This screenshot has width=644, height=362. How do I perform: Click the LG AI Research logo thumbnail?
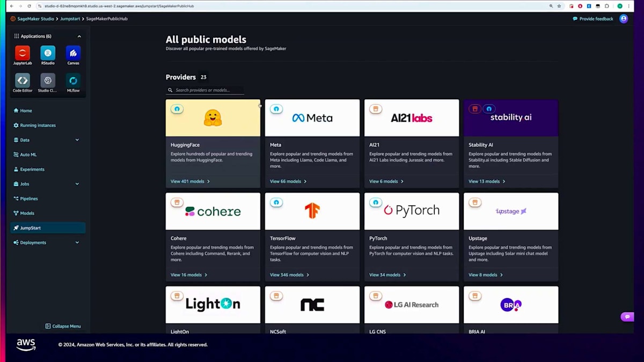pos(412,305)
